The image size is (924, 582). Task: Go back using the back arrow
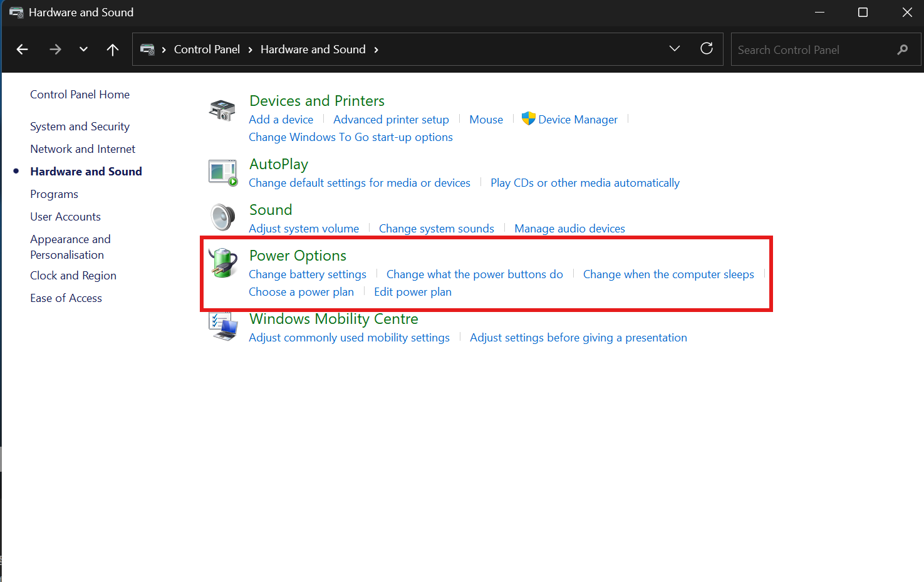(x=23, y=49)
